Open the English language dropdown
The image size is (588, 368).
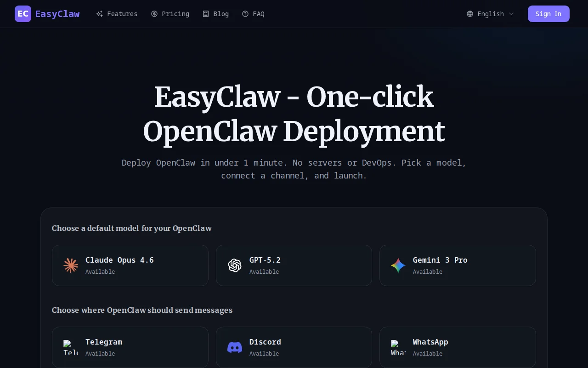click(490, 14)
